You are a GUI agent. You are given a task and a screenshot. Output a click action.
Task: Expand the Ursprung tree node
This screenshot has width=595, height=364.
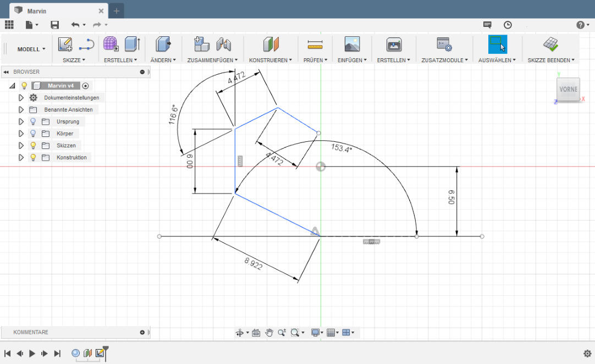click(21, 122)
